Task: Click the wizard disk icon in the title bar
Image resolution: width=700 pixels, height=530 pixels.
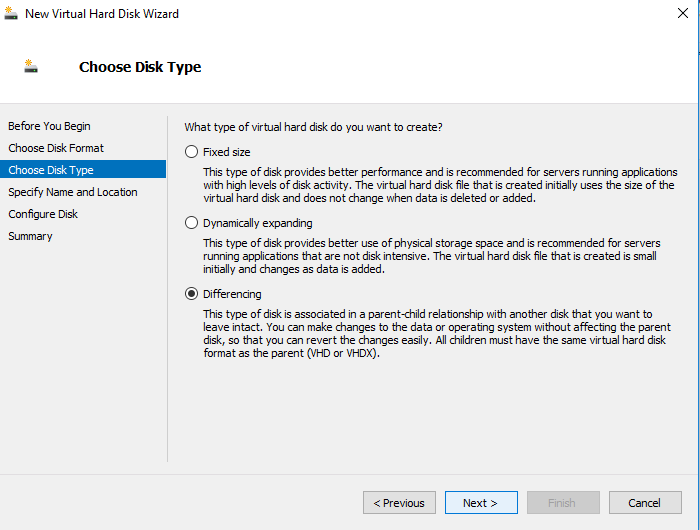Action: tap(11, 13)
